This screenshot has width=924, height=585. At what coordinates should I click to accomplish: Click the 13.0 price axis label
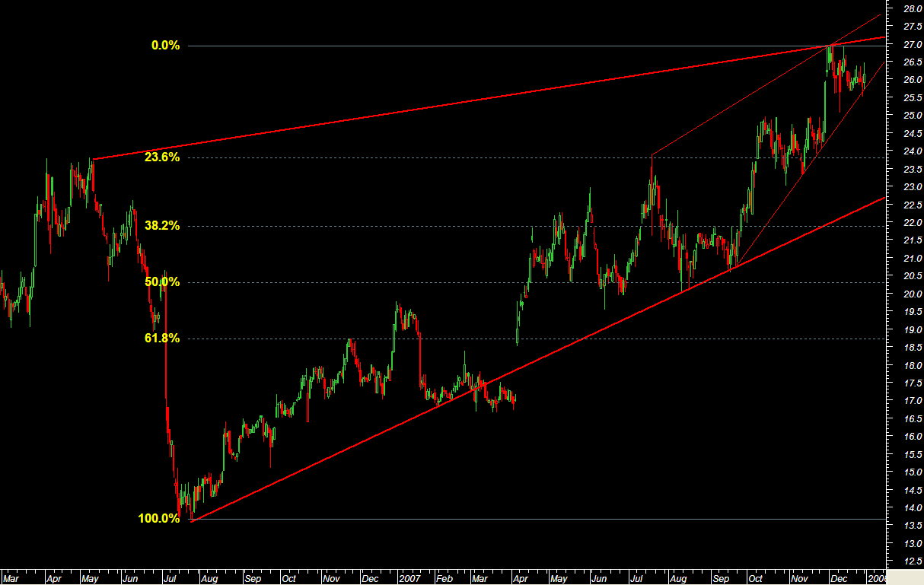pyautogui.click(x=913, y=544)
